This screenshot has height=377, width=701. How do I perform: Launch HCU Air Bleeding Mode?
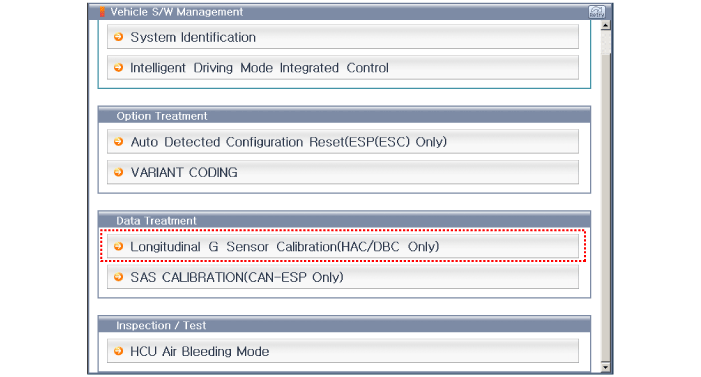(343, 351)
